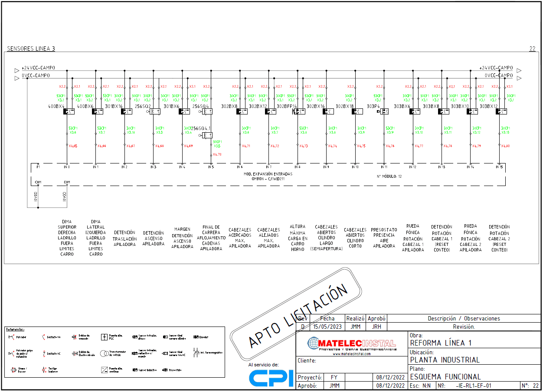
Task: Select the SENSORES LINEA 3 title
Action: [x=31, y=49]
